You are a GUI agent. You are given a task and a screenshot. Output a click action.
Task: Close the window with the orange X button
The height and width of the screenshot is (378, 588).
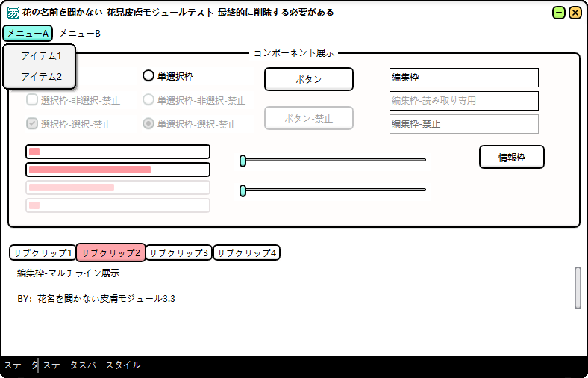575,13
